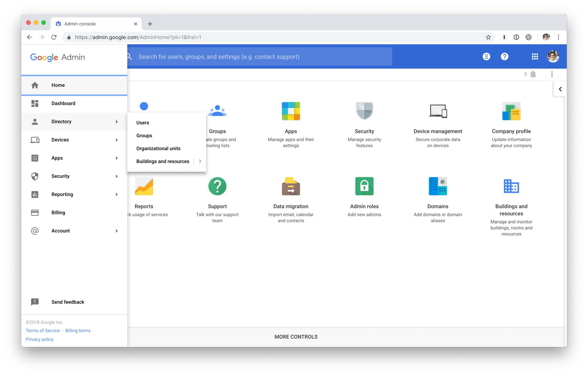Expand the Devices submenu arrow
588x375 pixels.
(x=117, y=140)
